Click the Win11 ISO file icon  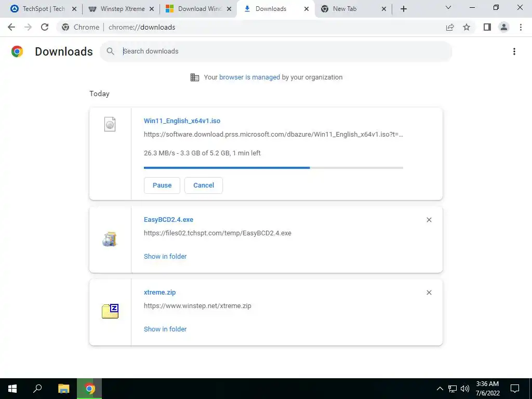110,124
